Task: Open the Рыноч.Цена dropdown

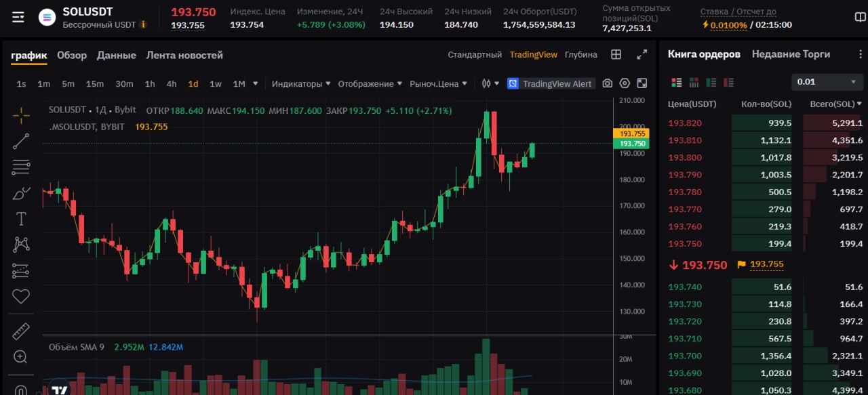Action: [438, 84]
